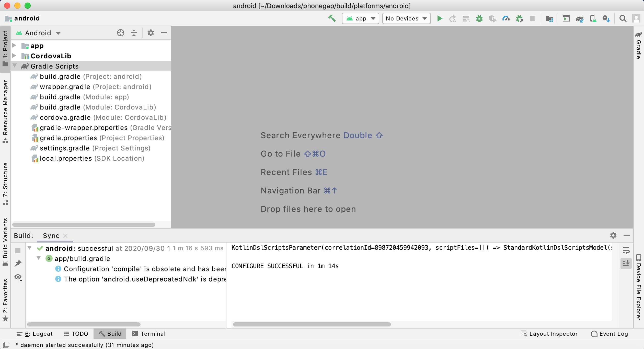Open the app run configuration dropdown
The image size is (644, 349).
click(360, 18)
